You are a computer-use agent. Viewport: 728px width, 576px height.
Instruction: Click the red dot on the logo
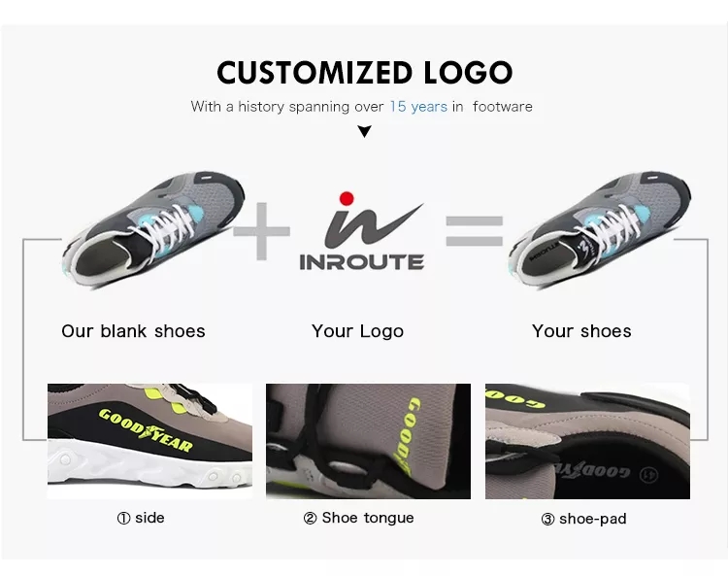pos(347,198)
